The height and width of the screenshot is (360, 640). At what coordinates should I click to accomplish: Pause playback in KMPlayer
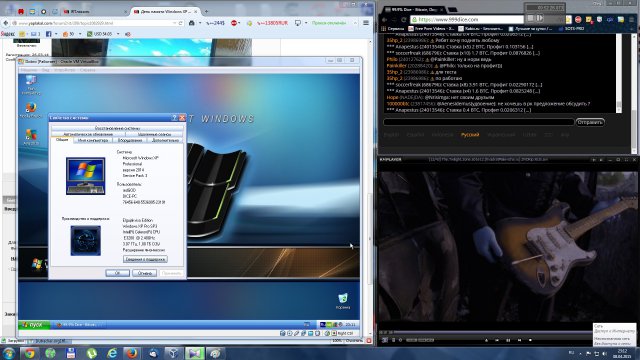(508, 340)
